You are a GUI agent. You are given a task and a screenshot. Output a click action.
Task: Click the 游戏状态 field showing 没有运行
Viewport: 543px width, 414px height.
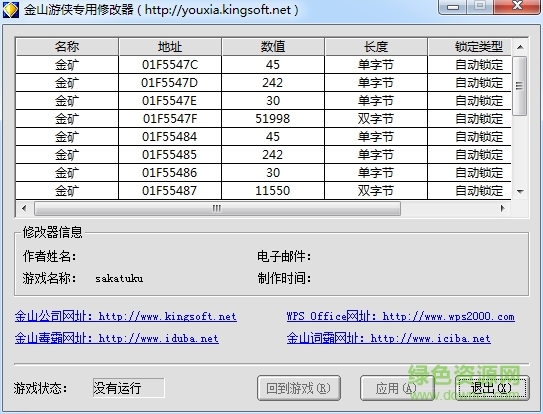128,388
